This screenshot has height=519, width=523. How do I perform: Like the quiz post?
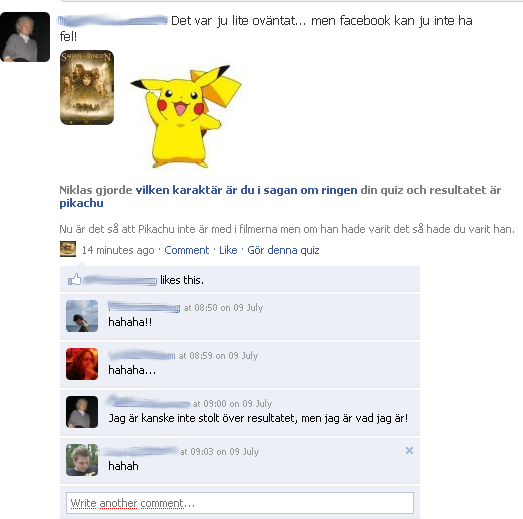pos(228,250)
